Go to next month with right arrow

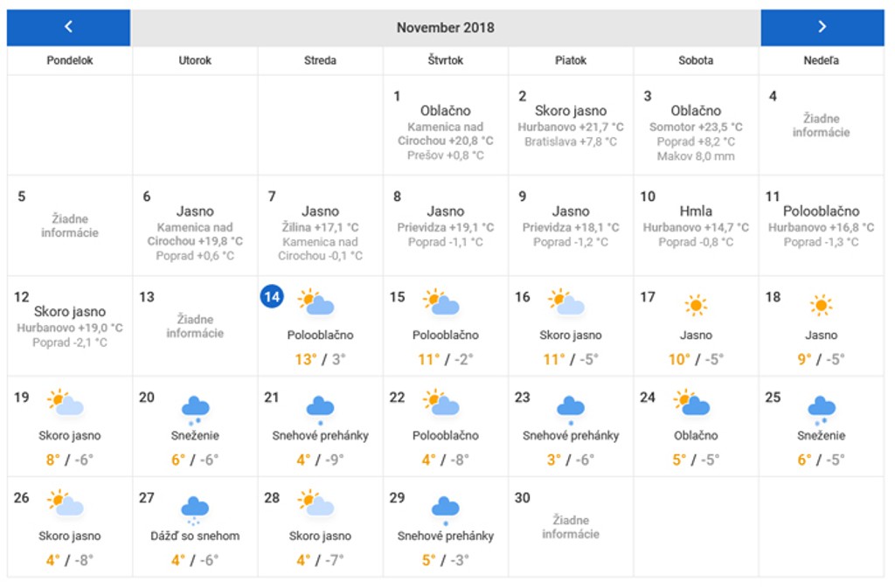(x=822, y=27)
